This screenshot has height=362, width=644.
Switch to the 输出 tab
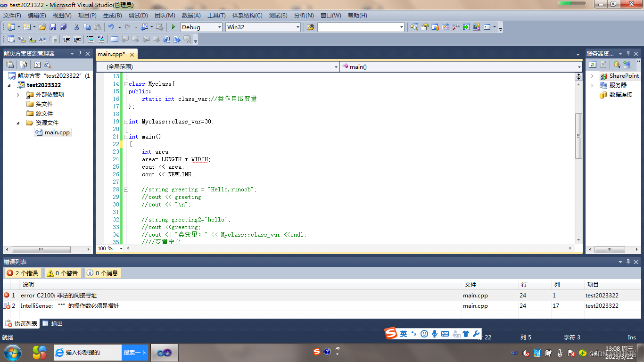click(x=53, y=324)
